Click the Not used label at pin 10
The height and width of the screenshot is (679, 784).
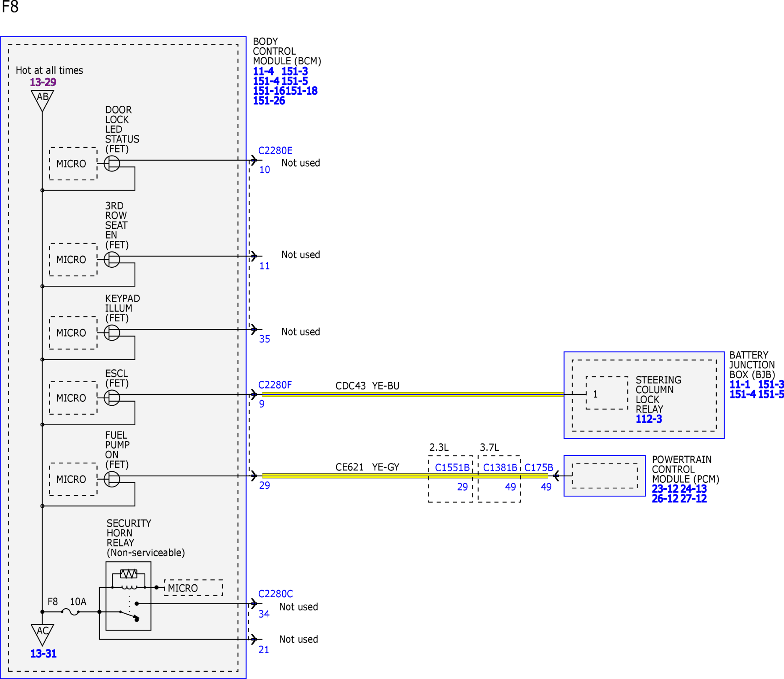[x=301, y=163]
